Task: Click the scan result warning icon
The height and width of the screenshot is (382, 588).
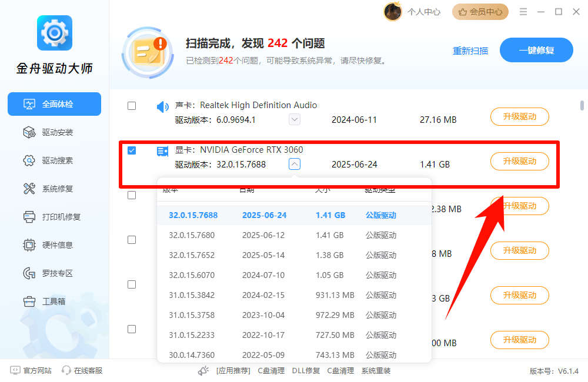Action: [x=148, y=52]
